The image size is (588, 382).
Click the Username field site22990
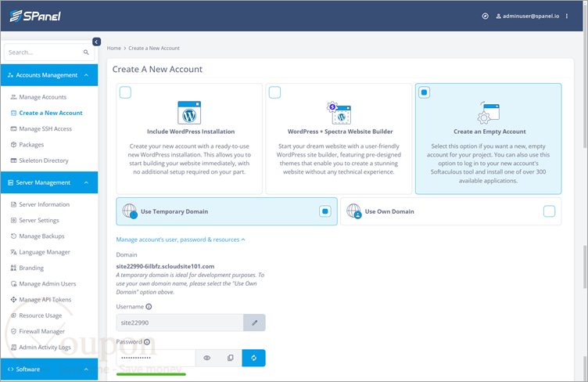(180, 323)
